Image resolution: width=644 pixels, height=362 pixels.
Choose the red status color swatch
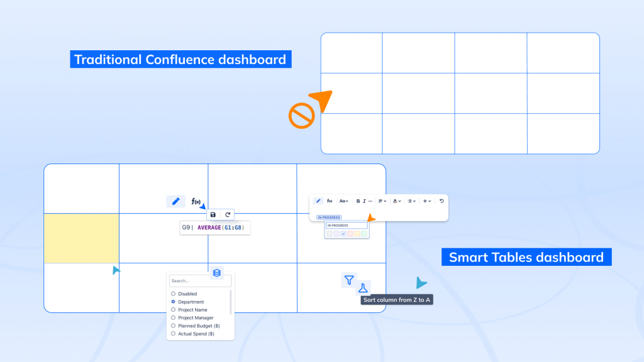350,234
